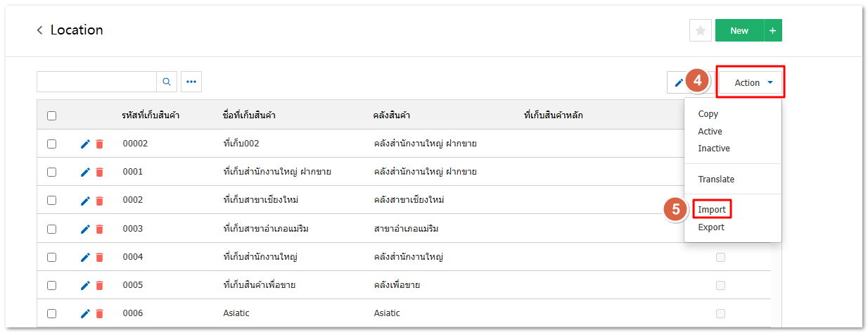
Task: Click into the search text field
Action: tap(96, 82)
